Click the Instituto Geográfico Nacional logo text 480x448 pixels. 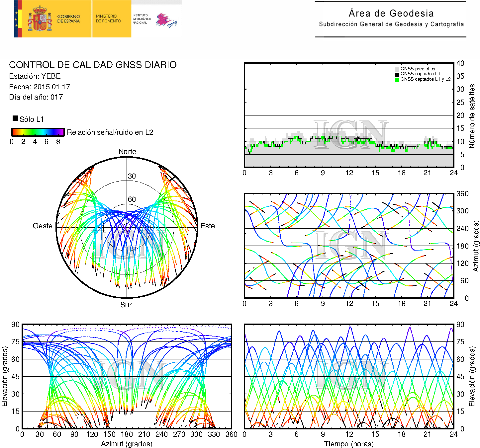[x=142, y=19]
